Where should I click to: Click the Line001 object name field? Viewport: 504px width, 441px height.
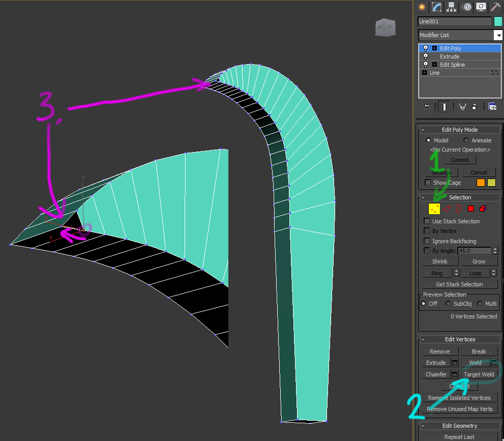click(x=454, y=21)
